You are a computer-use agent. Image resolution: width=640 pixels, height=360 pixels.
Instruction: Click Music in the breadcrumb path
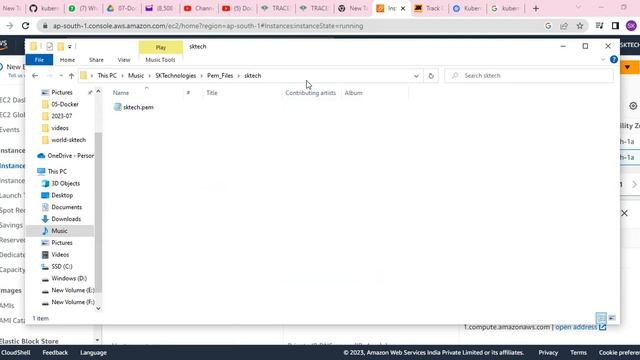click(x=136, y=76)
